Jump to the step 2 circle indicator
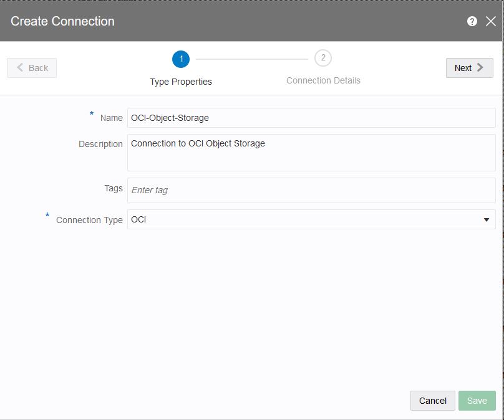The image size is (504, 420). tap(323, 59)
